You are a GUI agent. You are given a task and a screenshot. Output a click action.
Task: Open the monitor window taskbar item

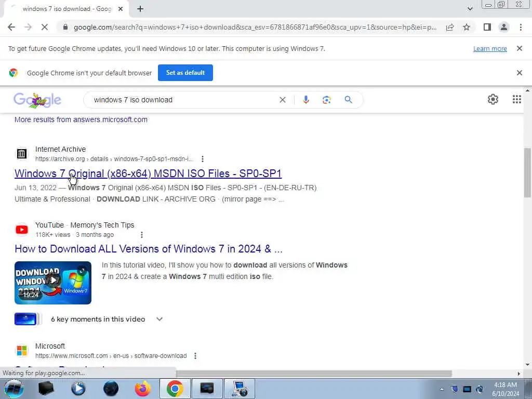coord(207,389)
